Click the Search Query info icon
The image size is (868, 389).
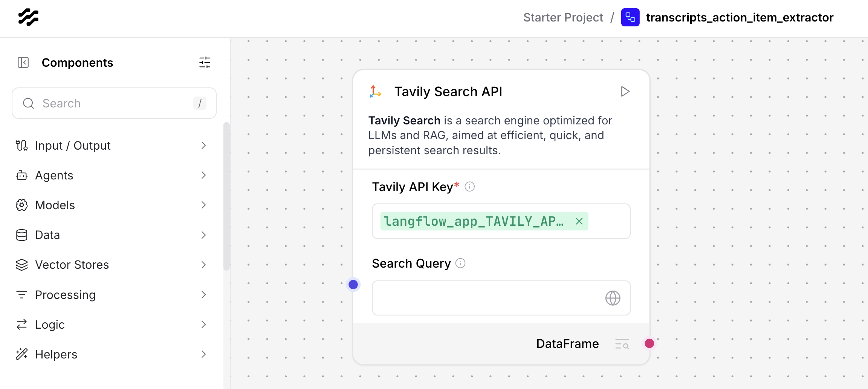(x=460, y=263)
